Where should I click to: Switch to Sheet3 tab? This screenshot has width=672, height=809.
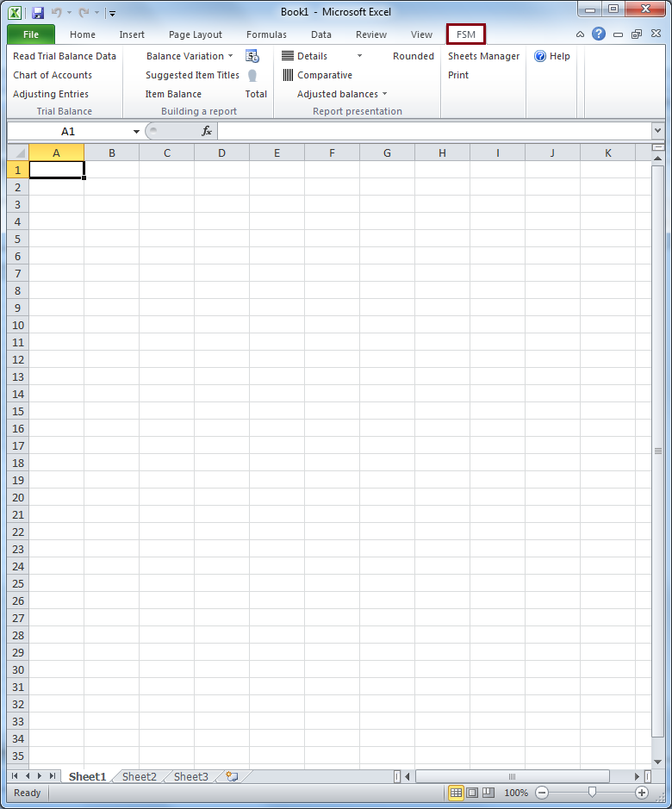[191, 776]
